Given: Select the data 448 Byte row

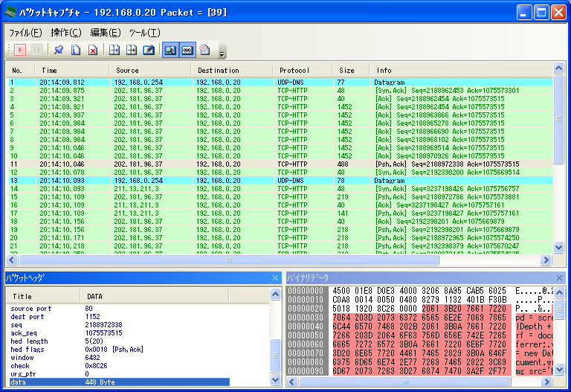Looking at the screenshot, I should (120, 382).
